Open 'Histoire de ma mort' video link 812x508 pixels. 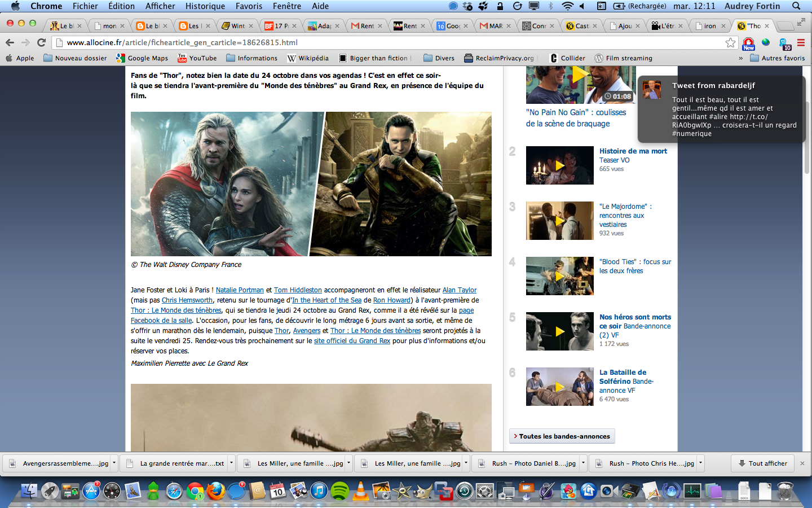point(633,151)
